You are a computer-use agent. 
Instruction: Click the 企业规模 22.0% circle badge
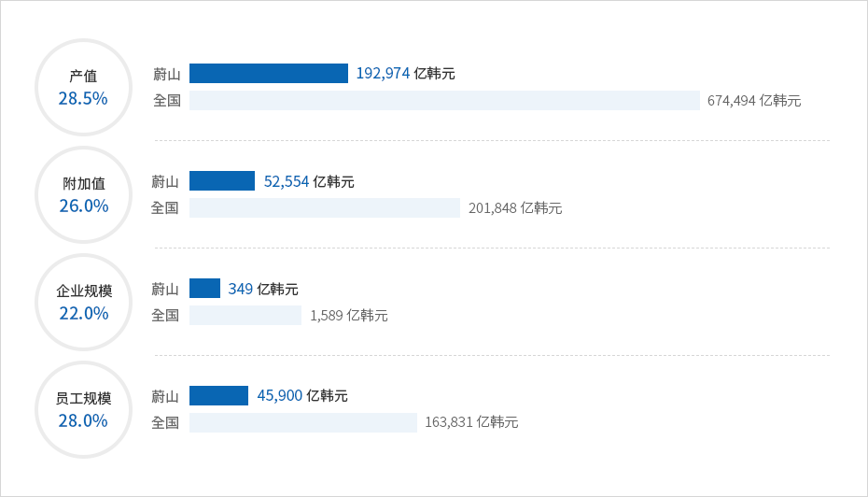84,303
